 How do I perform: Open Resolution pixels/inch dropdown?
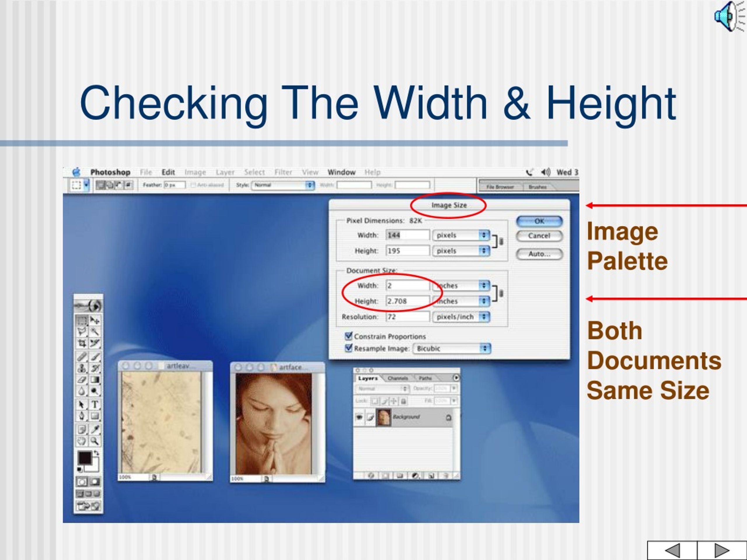click(461, 317)
